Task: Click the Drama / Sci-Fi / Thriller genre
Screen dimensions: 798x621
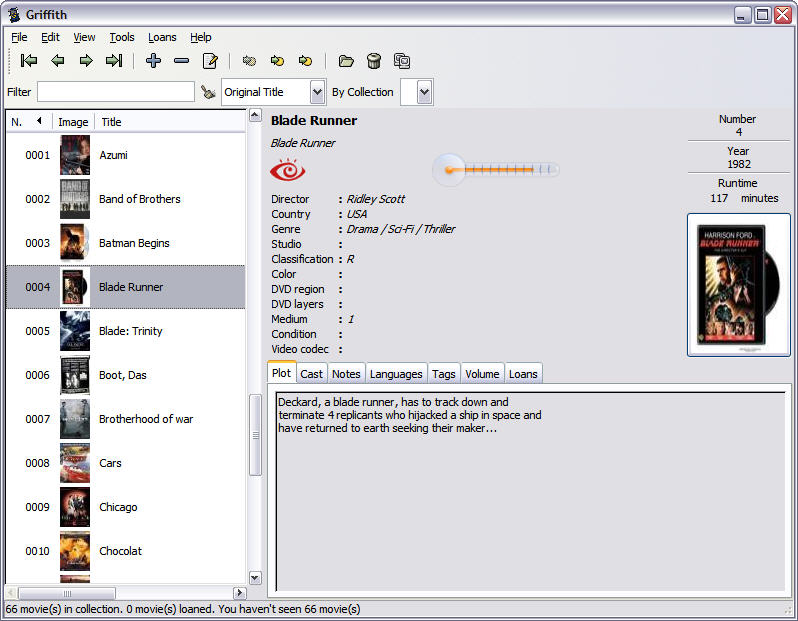Action: coord(401,229)
